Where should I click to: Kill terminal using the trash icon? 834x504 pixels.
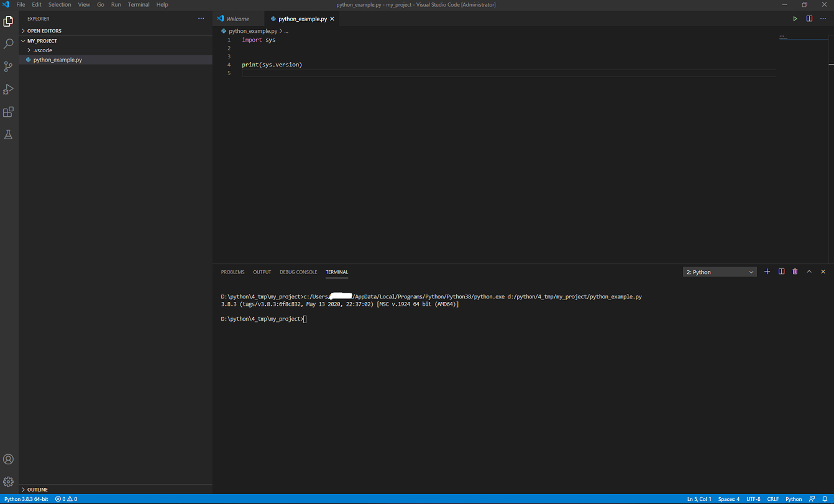click(795, 272)
